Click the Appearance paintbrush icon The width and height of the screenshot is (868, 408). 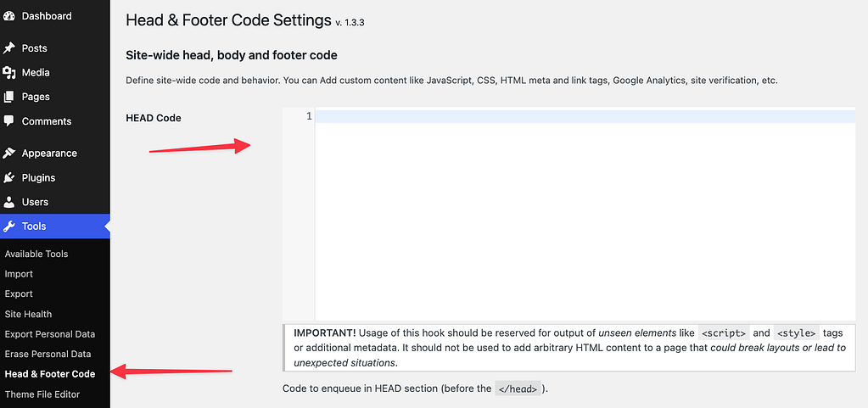[x=8, y=154]
